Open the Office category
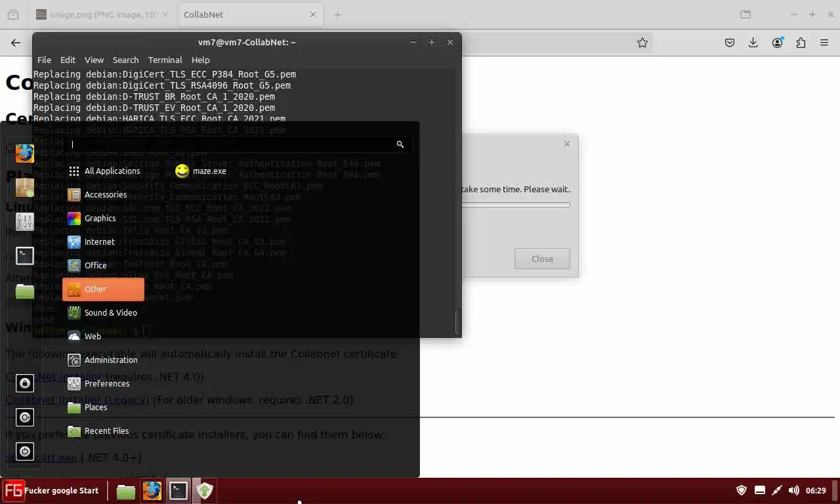The width and height of the screenshot is (840, 504). [104, 265]
